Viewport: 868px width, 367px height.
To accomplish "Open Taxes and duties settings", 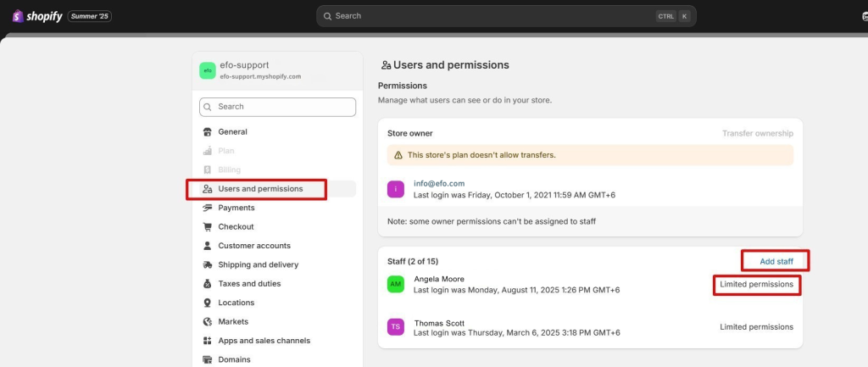I will [x=249, y=283].
